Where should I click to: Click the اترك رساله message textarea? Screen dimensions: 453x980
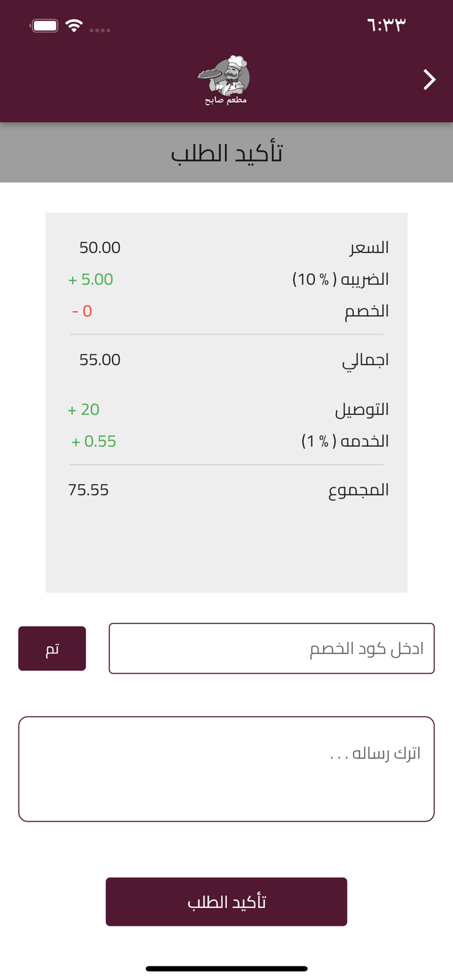[x=226, y=768]
